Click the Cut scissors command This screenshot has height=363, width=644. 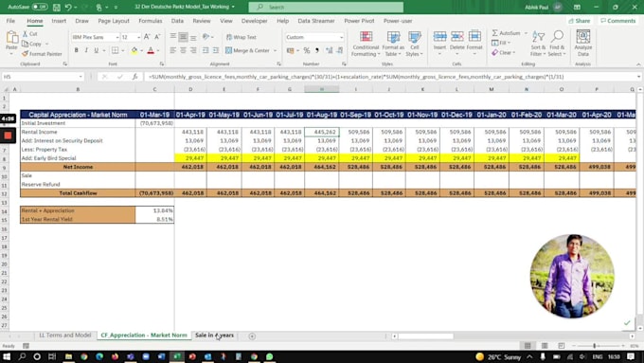coord(30,34)
